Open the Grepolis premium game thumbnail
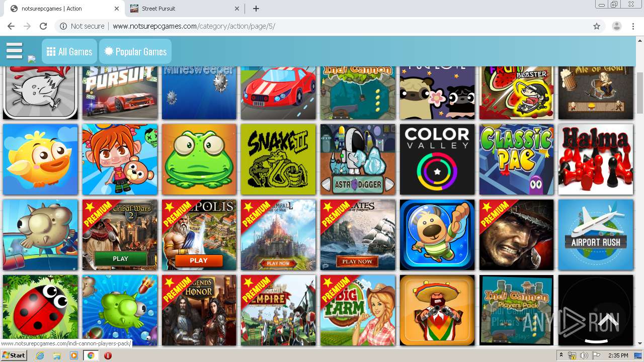The width and height of the screenshot is (644, 362). [x=199, y=235]
